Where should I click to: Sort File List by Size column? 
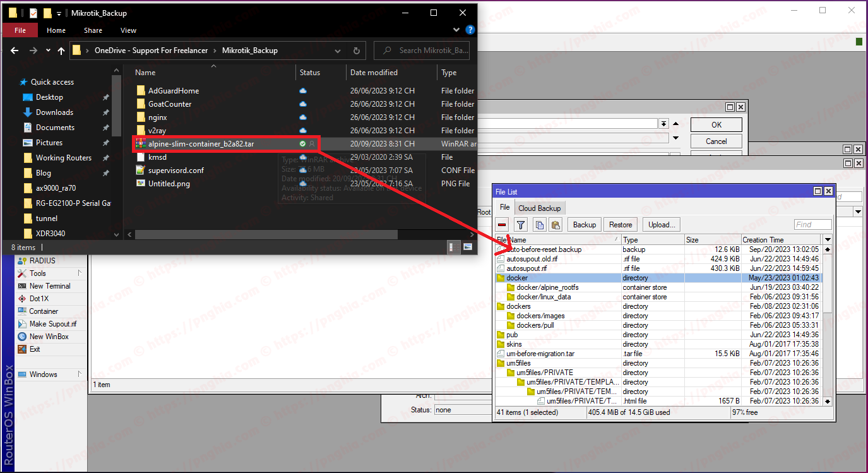point(713,240)
